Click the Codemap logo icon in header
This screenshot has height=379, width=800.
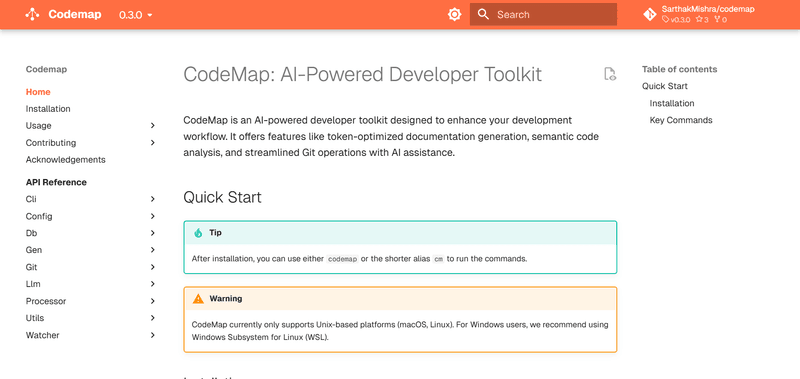[32, 14]
